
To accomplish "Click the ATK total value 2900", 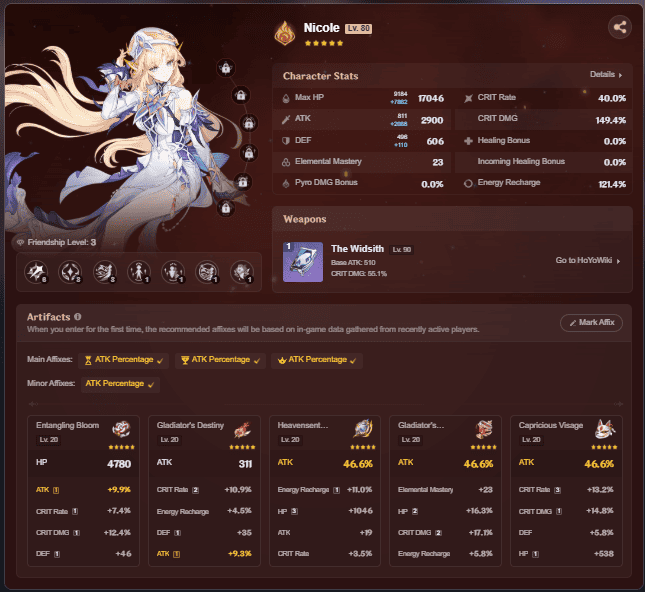I will 432,120.
